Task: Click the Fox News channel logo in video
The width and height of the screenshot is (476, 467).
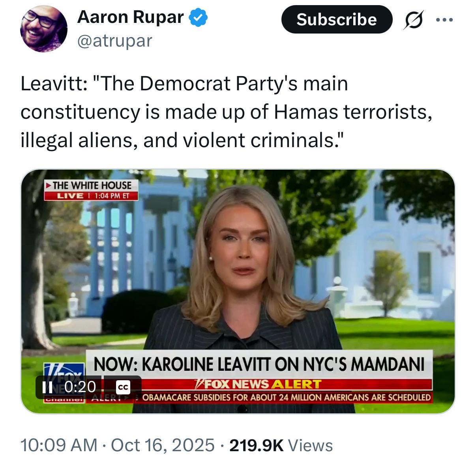Action: (x=65, y=382)
